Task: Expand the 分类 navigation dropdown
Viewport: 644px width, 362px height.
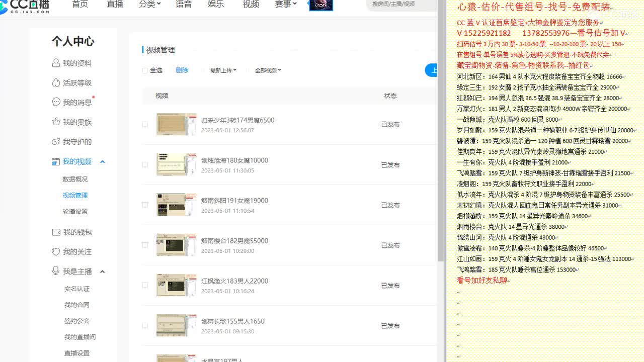Action: pos(150,4)
